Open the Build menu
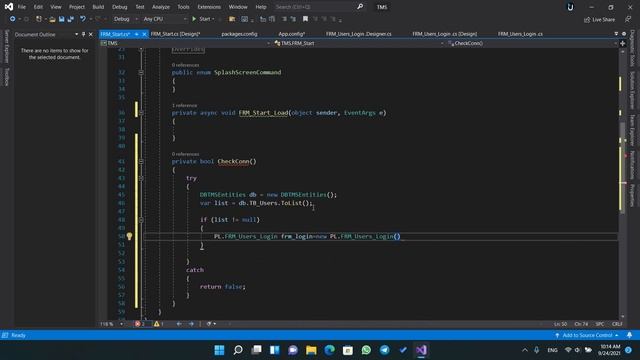The width and height of the screenshot is (640, 360). [x=98, y=7]
